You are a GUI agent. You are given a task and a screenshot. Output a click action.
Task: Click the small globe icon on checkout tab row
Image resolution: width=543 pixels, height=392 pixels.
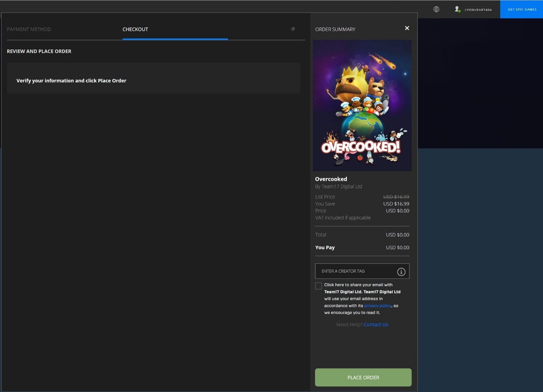tap(293, 29)
